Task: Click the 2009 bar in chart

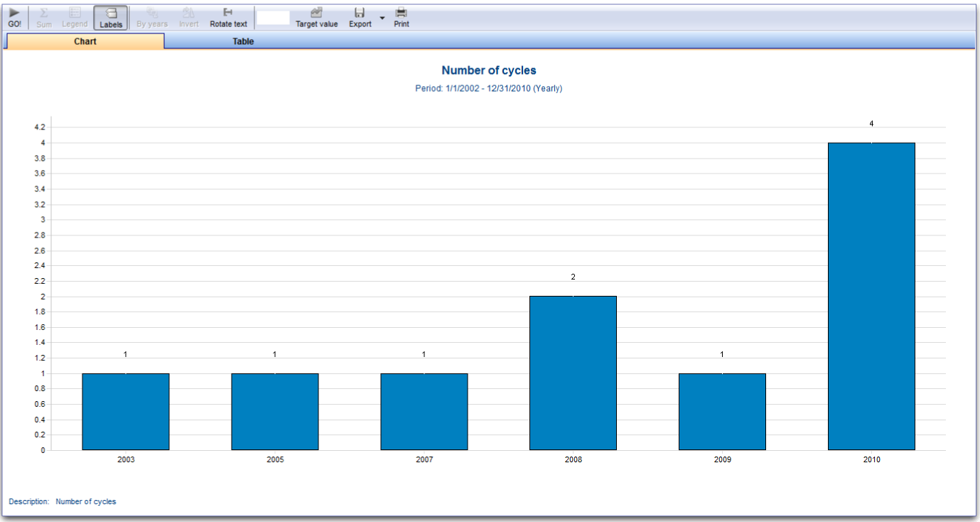Action: tap(723, 412)
